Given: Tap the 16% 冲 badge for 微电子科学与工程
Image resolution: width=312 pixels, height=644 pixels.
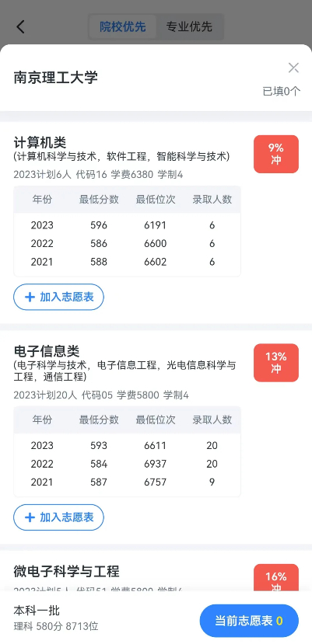Looking at the screenshot, I should [x=275, y=578].
